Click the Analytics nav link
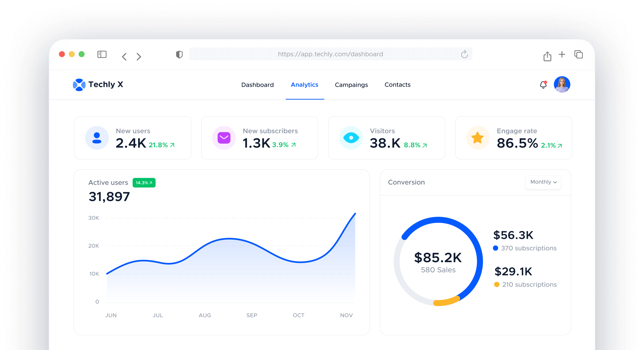The width and height of the screenshot is (644, 350). point(304,85)
